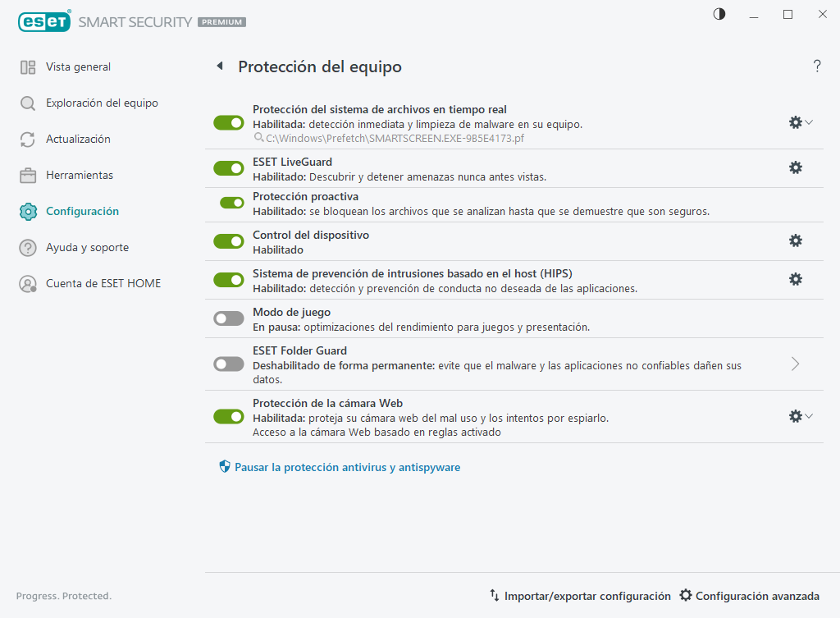Toggle dark mode in the title bar
The width and height of the screenshot is (840, 618).
719,14
